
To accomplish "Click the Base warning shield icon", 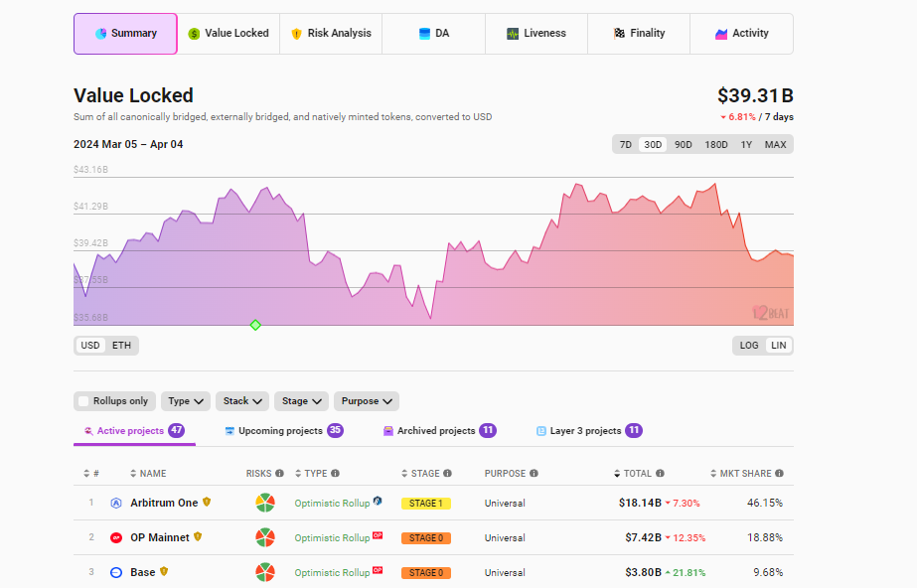I will click(164, 571).
